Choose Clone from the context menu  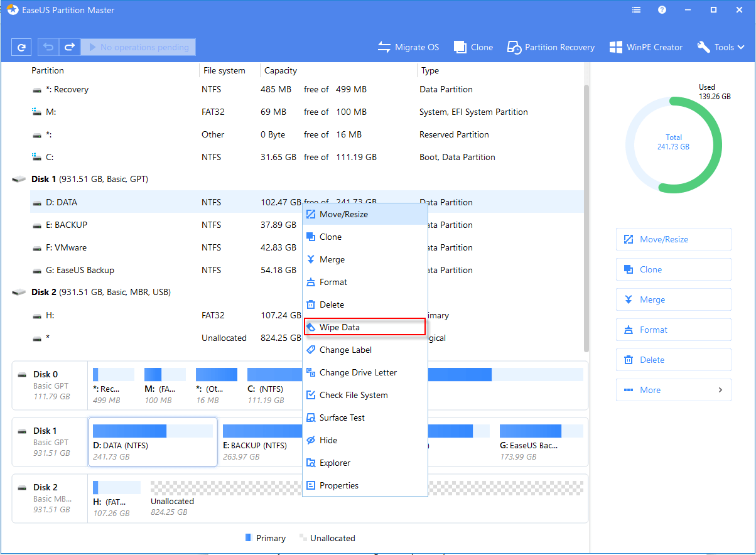coord(365,237)
